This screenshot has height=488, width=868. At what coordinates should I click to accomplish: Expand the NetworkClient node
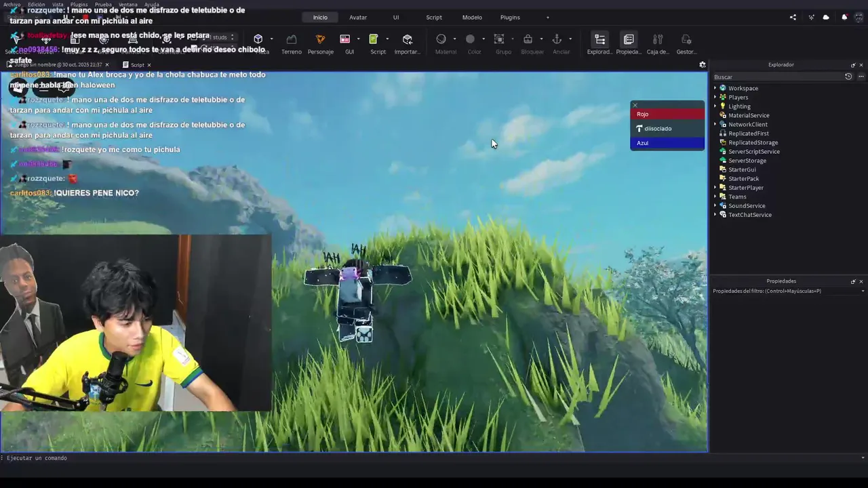(715, 125)
